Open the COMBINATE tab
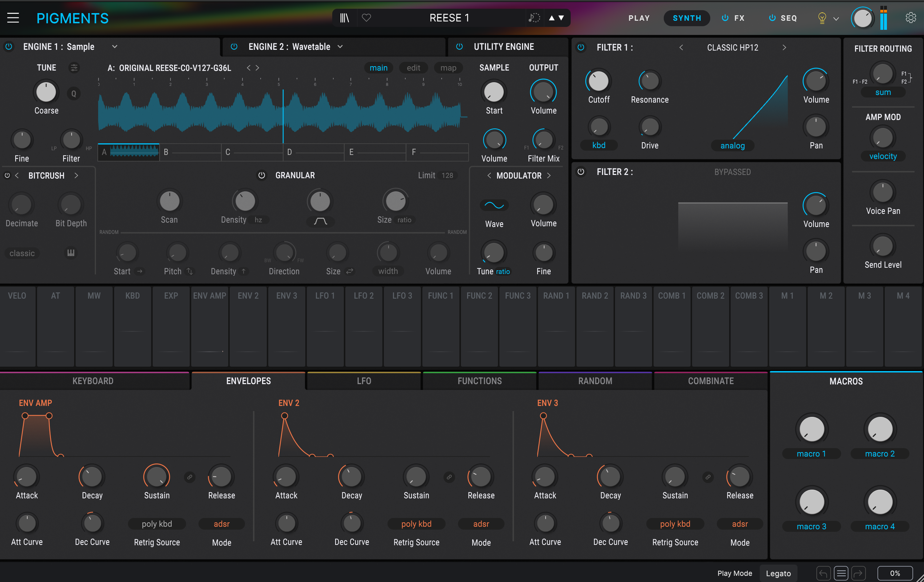Screen dimensions: 924x582 [x=711, y=381]
